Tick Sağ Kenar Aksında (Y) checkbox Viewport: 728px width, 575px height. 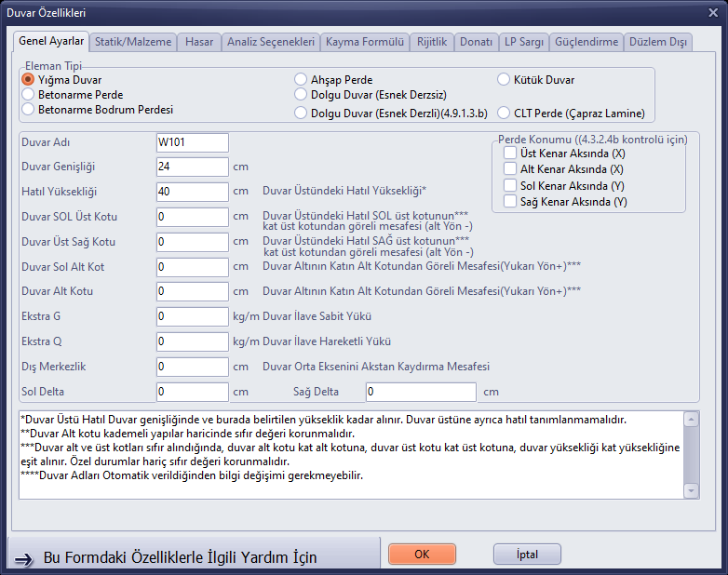510,201
